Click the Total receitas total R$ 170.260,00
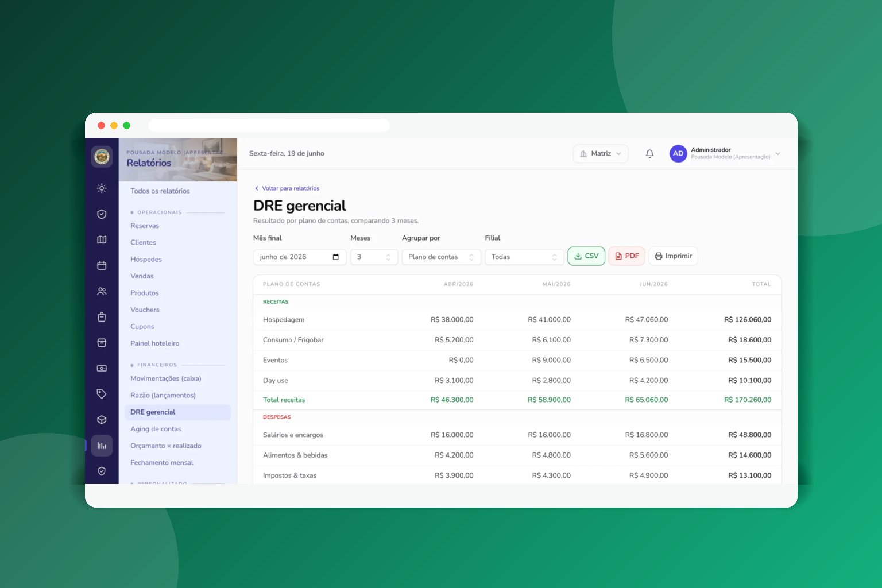Screen dimensions: 882x588 748,400
